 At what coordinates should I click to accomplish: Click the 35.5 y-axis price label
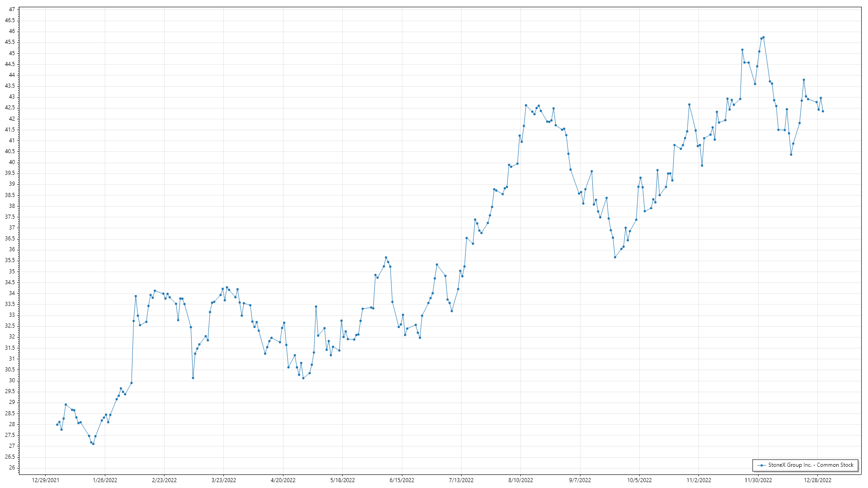10,260
